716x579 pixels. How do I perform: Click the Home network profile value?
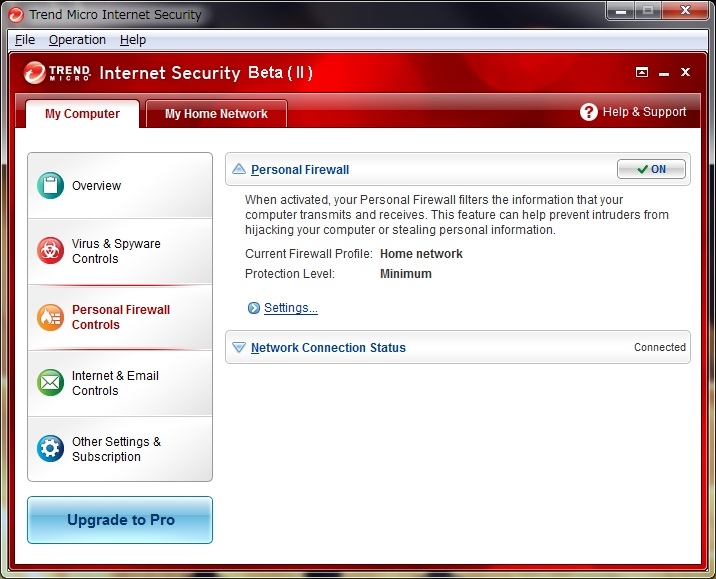tap(421, 254)
